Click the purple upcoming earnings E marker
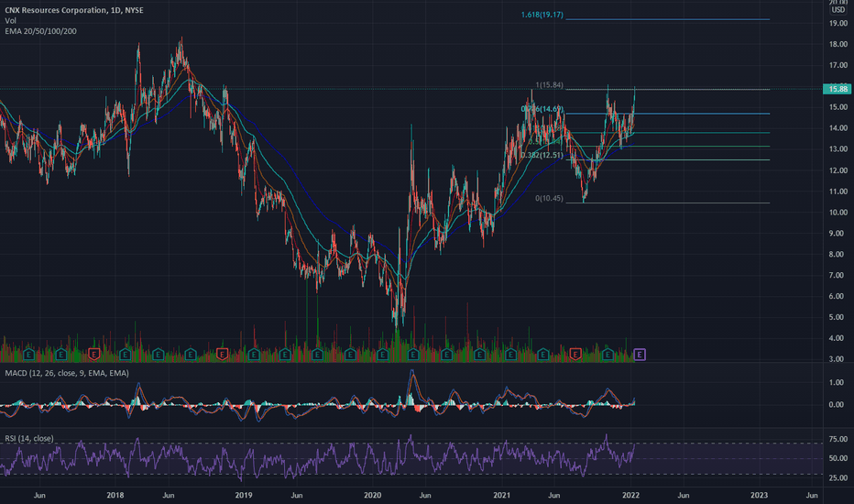 point(640,355)
